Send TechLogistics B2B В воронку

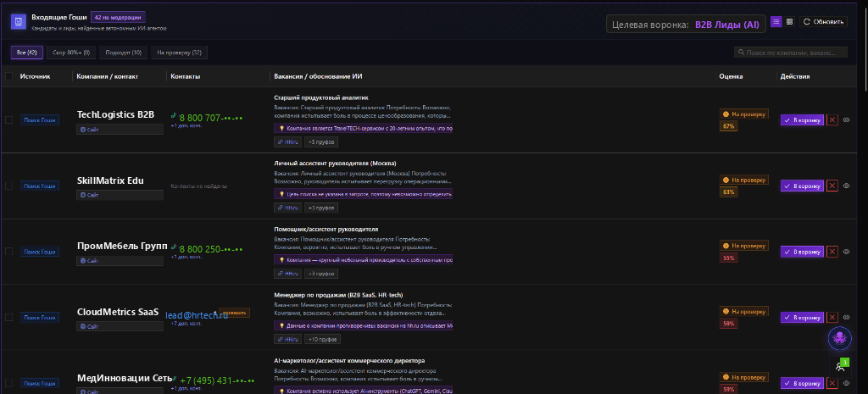(802, 120)
